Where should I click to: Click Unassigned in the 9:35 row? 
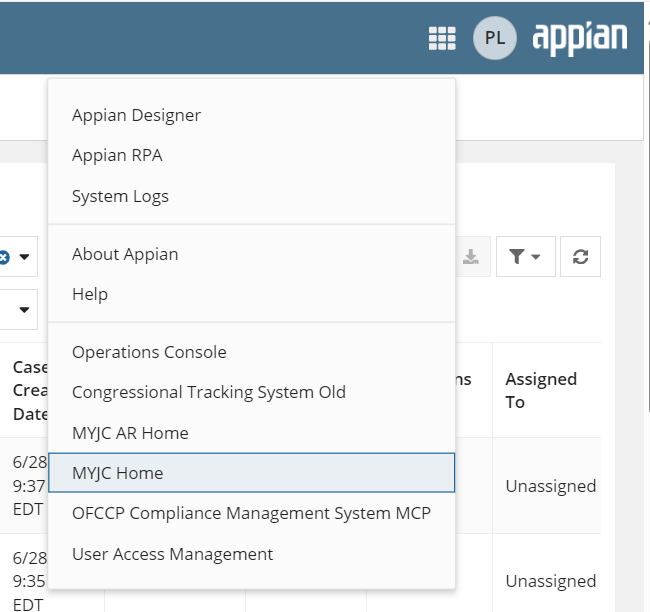coord(551,581)
